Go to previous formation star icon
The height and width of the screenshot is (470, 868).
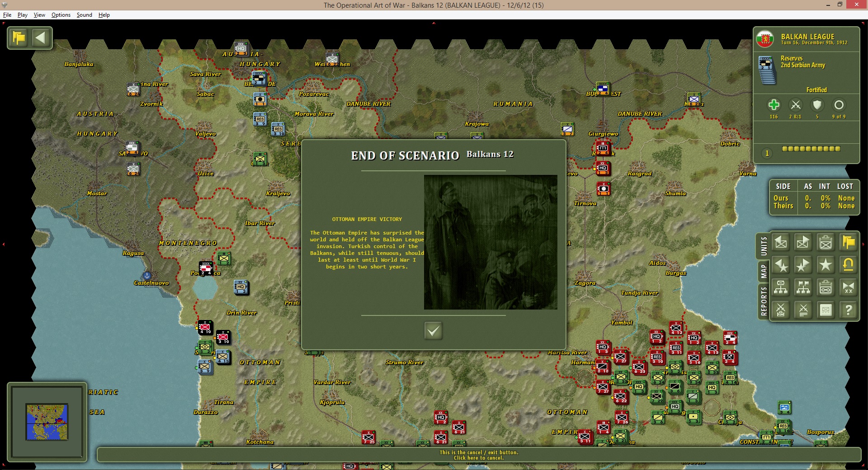tap(781, 265)
